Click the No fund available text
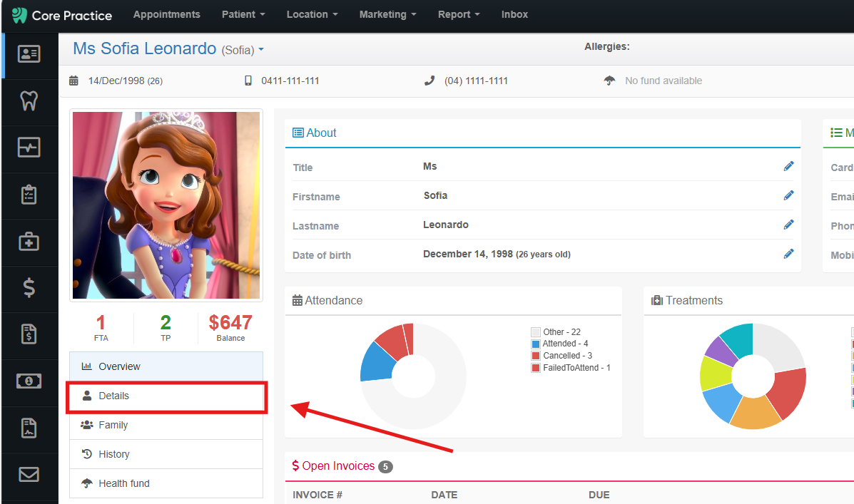Image resolution: width=854 pixels, height=504 pixels. coord(664,81)
